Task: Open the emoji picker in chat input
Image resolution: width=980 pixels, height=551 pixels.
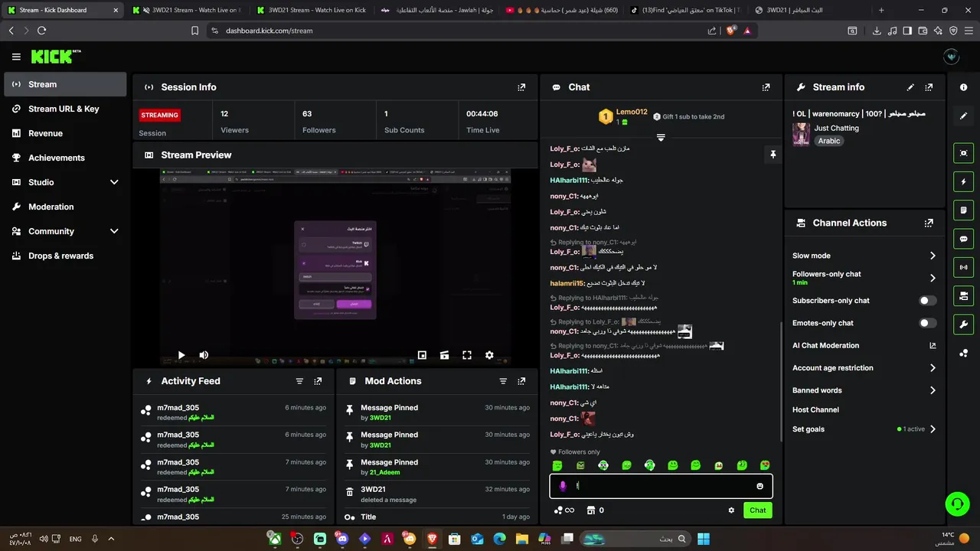Action: [759, 486]
